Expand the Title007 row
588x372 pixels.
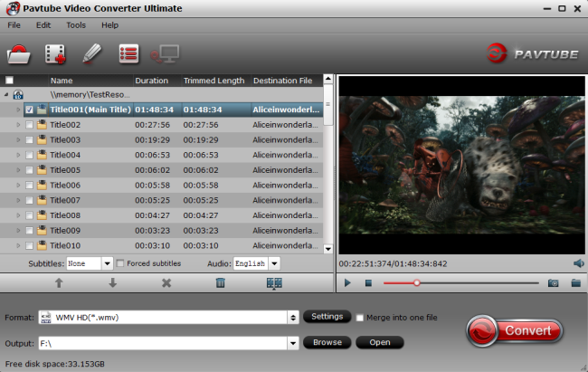pos(18,200)
